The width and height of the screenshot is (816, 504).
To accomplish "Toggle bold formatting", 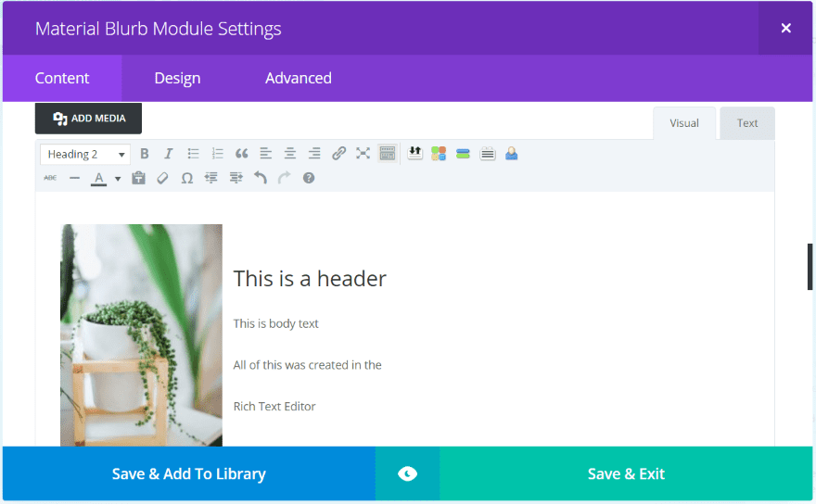I will point(145,154).
